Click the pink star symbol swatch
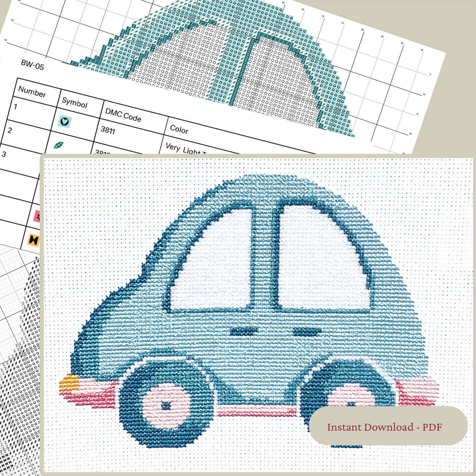 37,216
